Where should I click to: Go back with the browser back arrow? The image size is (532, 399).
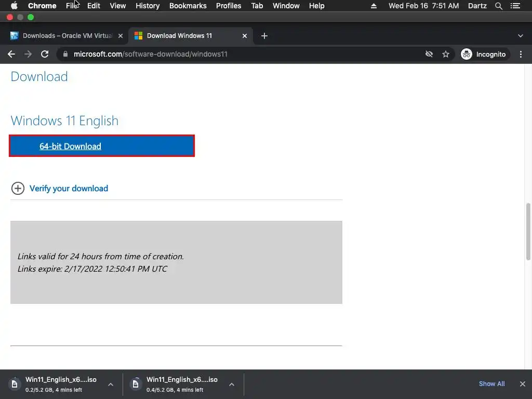tap(11, 54)
